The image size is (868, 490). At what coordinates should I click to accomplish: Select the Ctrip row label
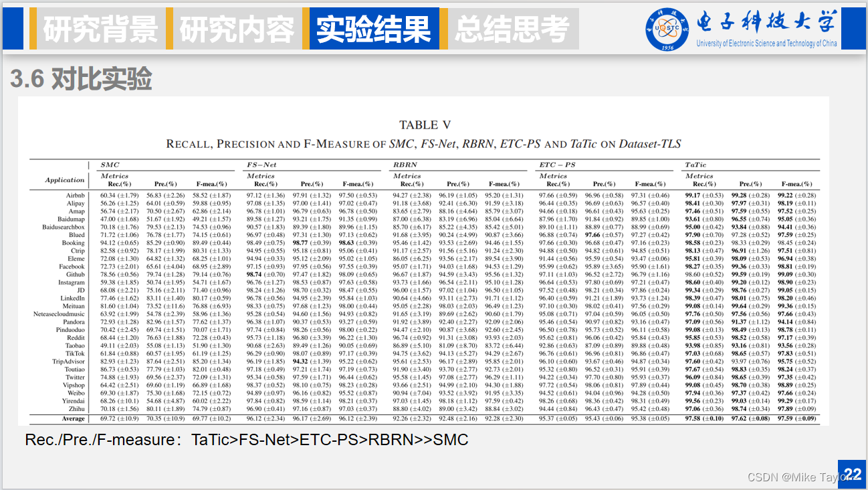tap(78, 251)
